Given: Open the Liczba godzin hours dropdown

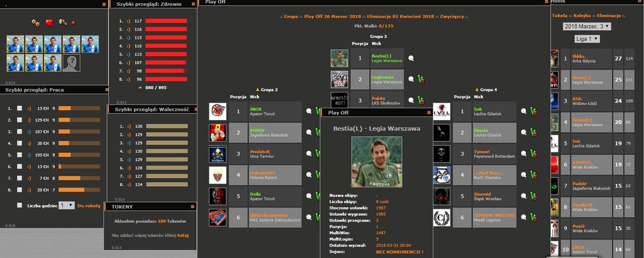Looking at the screenshot, I should pyautogui.click(x=67, y=205).
